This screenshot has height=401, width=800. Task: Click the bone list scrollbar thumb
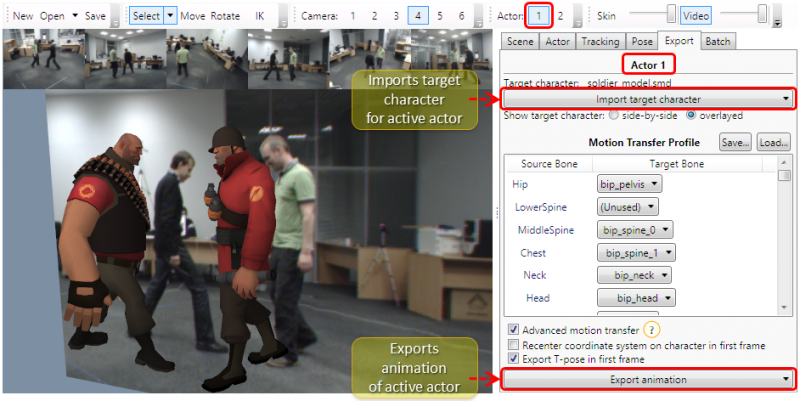(785, 176)
